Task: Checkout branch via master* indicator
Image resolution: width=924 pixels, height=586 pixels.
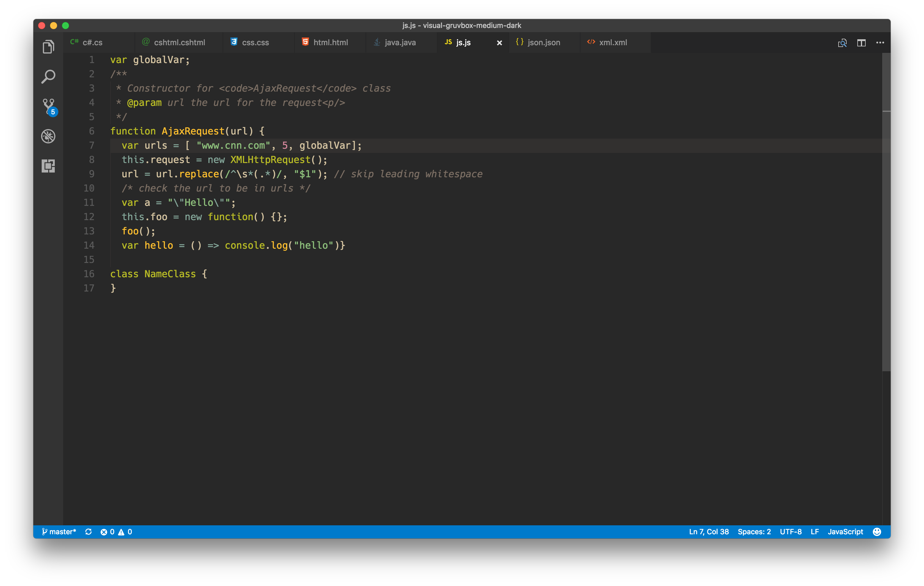Action: pyautogui.click(x=59, y=532)
